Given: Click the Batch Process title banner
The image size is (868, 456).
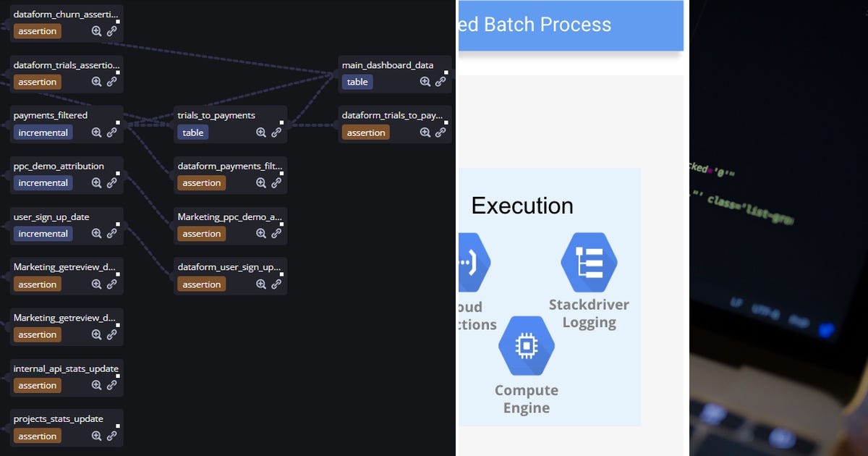Looking at the screenshot, I should (x=571, y=25).
